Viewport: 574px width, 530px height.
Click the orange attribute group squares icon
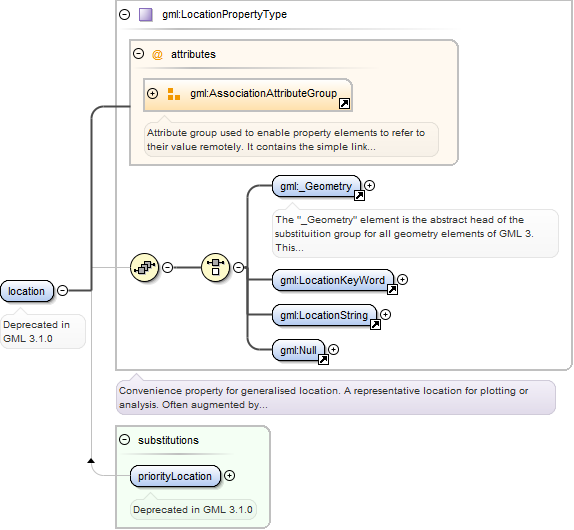pyautogui.click(x=174, y=94)
